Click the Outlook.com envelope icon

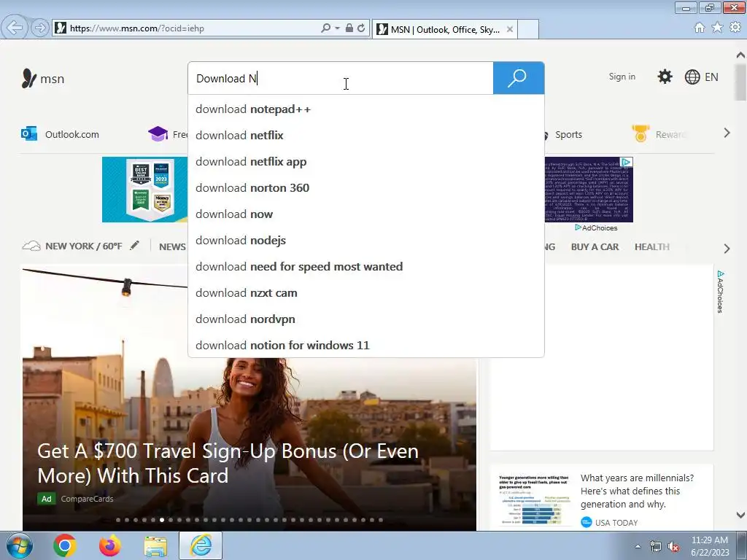click(29, 134)
